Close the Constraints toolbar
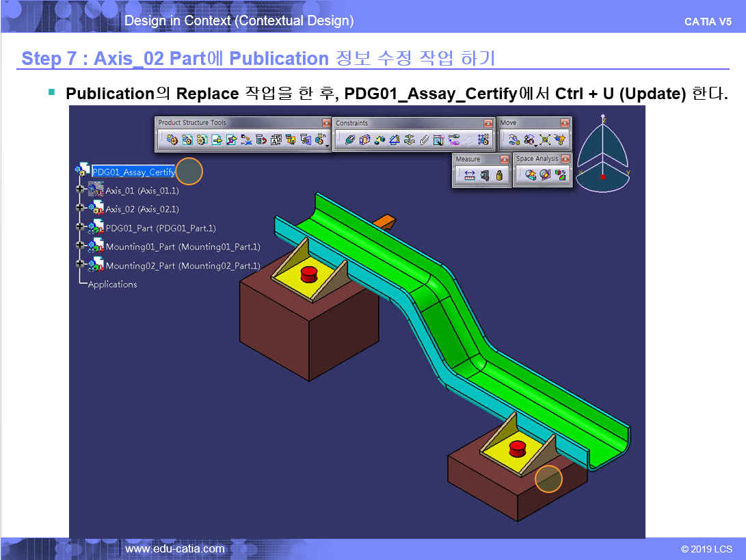Screen dimensions: 746x560 click(488, 123)
